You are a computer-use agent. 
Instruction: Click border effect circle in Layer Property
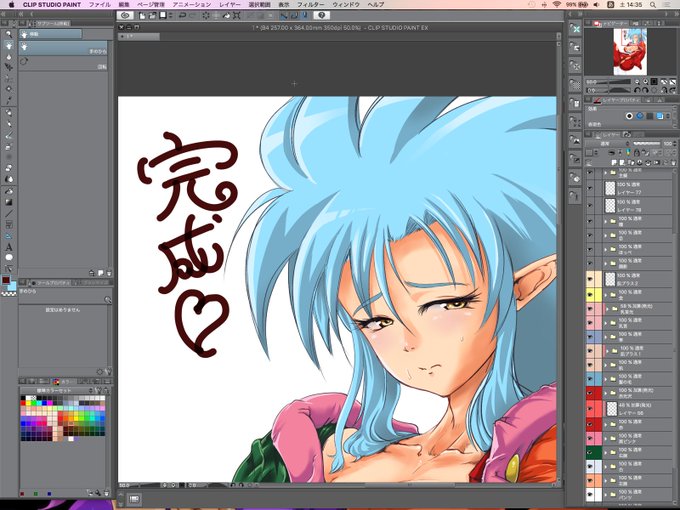click(629, 116)
